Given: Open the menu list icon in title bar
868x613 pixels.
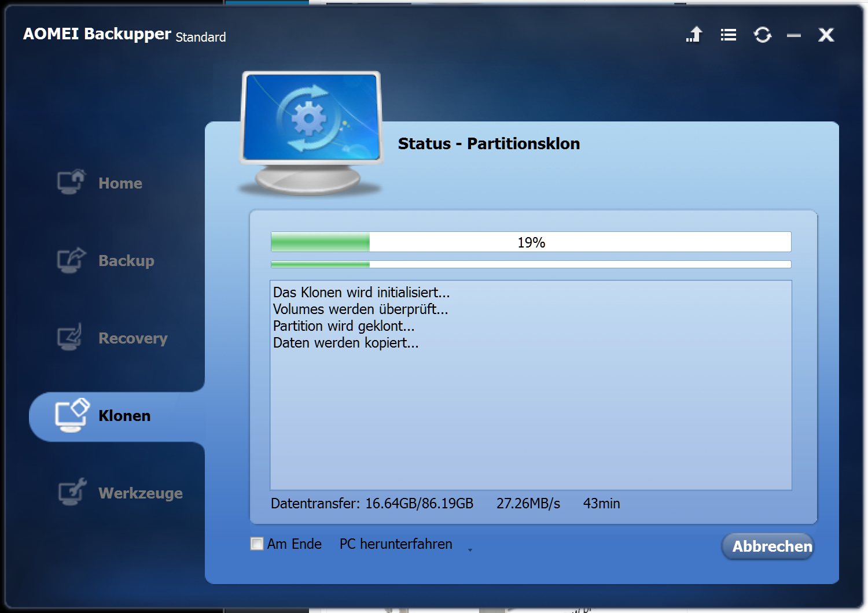Looking at the screenshot, I should click(x=729, y=35).
